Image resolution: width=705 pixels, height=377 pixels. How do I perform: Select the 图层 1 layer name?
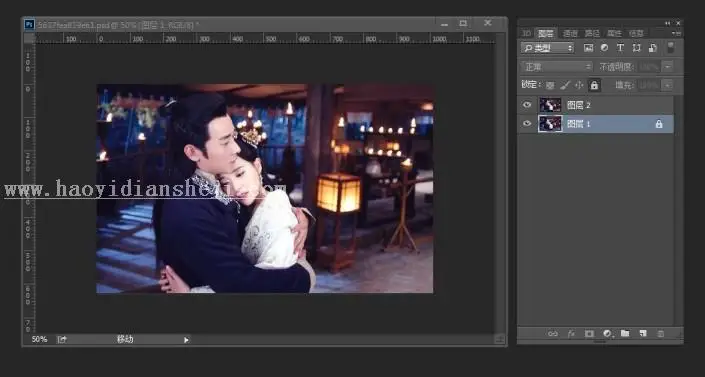[x=578, y=124]
